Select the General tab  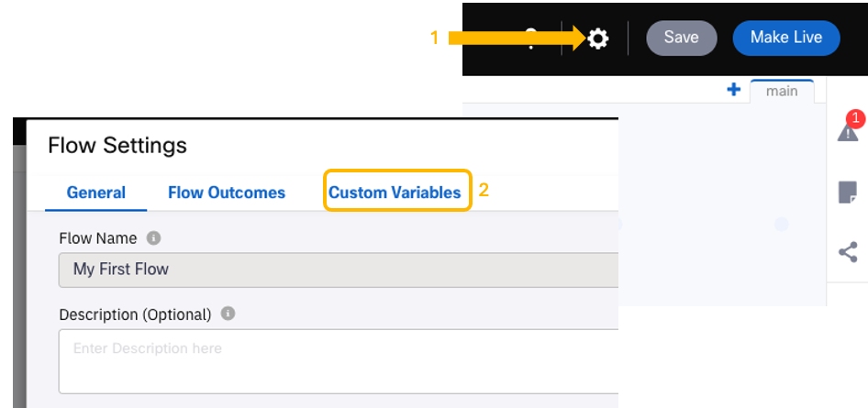[x=95, y=193]
